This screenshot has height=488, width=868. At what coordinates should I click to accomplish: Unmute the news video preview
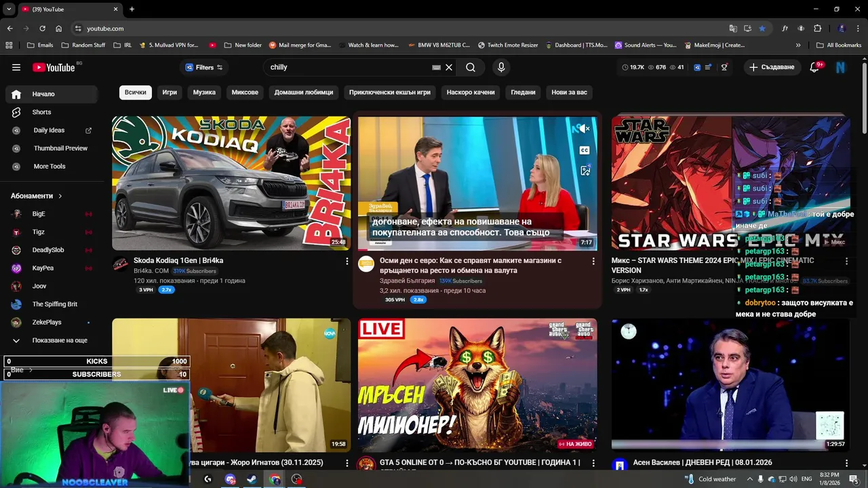(584, 128)
